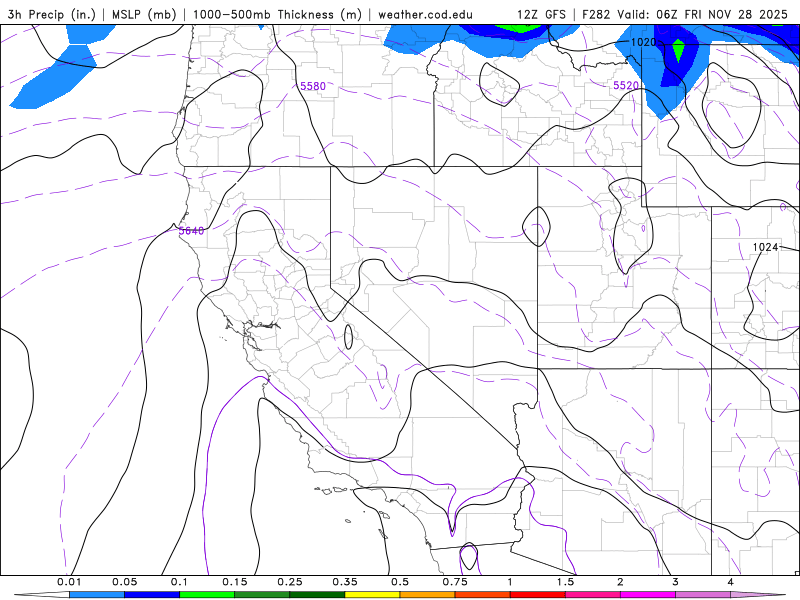Click the 1.5 legend value
The image size is (800, 600).
point(565,582)
